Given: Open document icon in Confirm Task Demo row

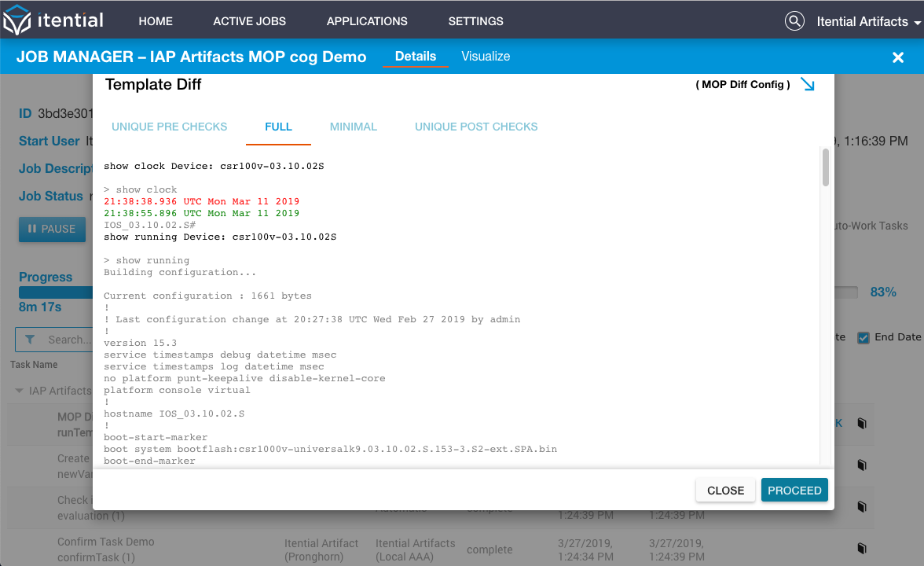Looking at the screenshot, I should point(861,549).
